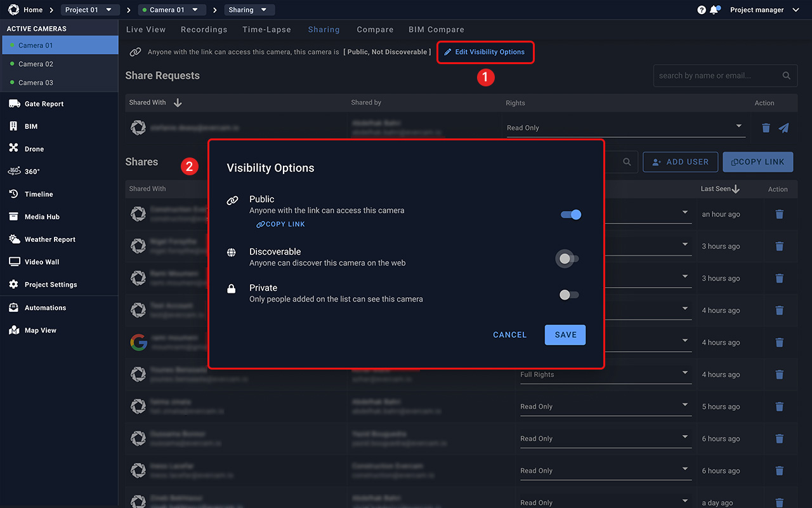Click SAVE in Visibility Options
The width and height of the screenshot is (812, 508).
point(565,335)
